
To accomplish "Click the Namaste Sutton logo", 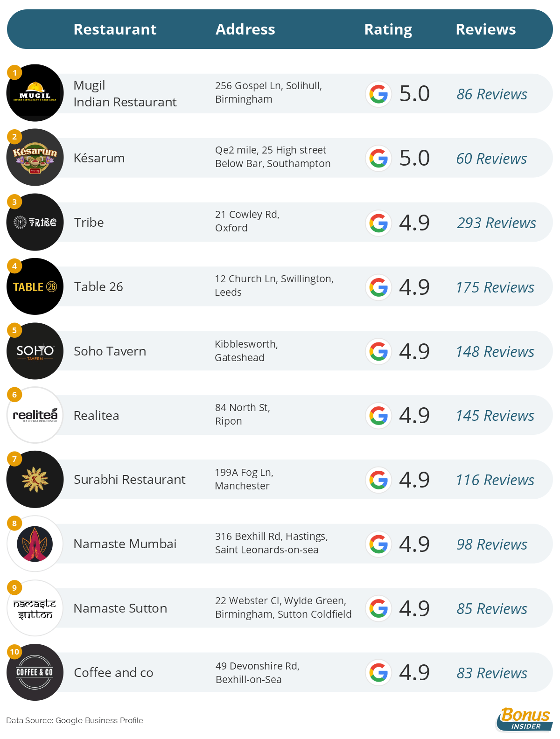I will coord(35,608).
